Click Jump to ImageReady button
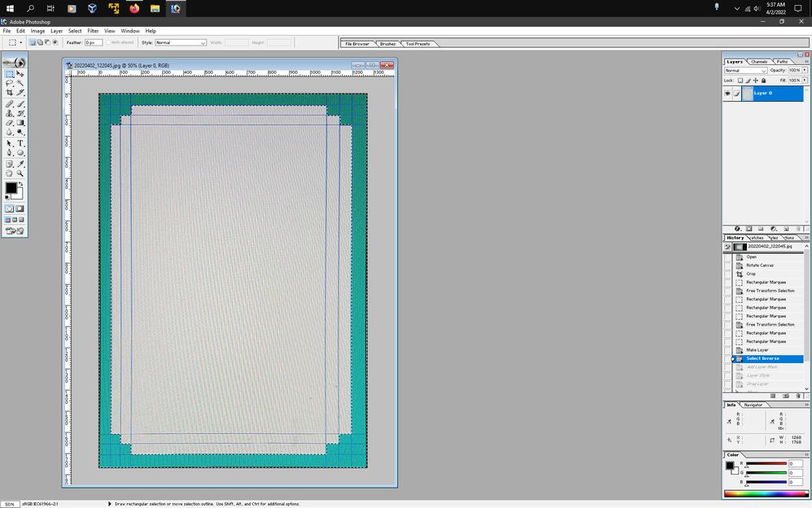The width and height of the screenshot is (812, 508). tap(15, 230)
